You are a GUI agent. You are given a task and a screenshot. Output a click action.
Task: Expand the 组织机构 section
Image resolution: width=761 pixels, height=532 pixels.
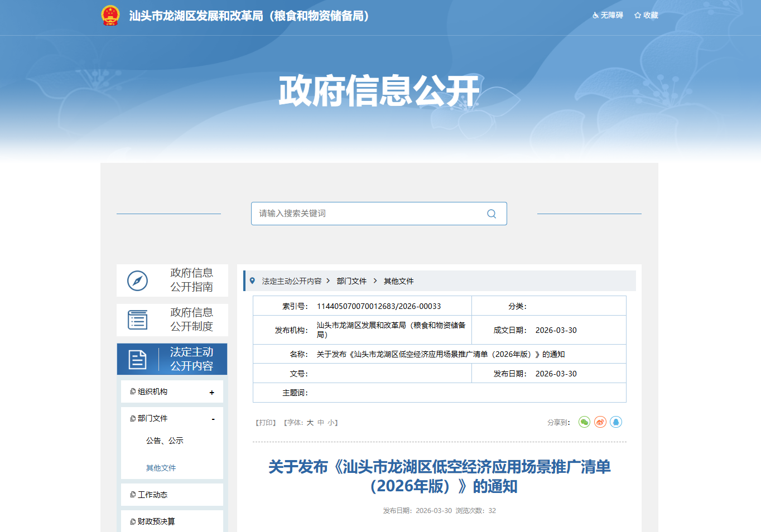pos(211,393)
